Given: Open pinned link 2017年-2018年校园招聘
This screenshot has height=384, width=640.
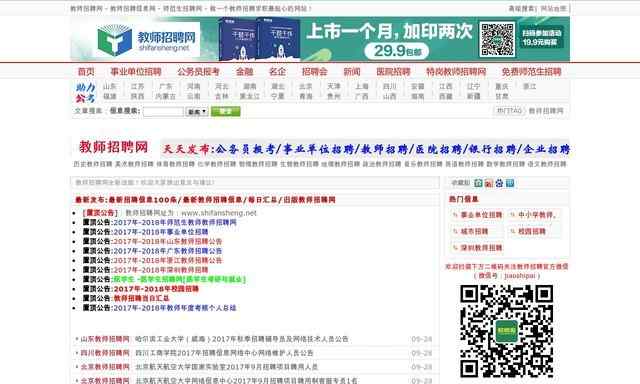Looking at the screenshot, I should pos(156,289).
